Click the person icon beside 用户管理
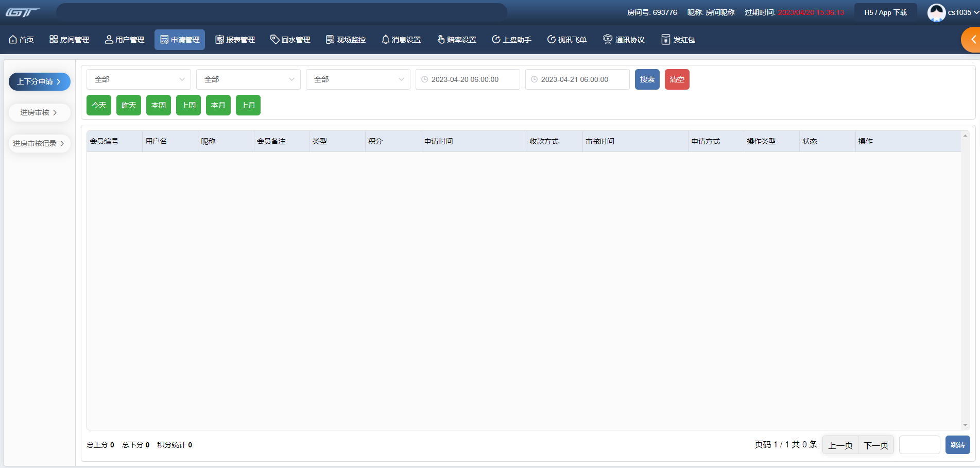The width and height of the screenshot is (980, 468). pos(109,39)
